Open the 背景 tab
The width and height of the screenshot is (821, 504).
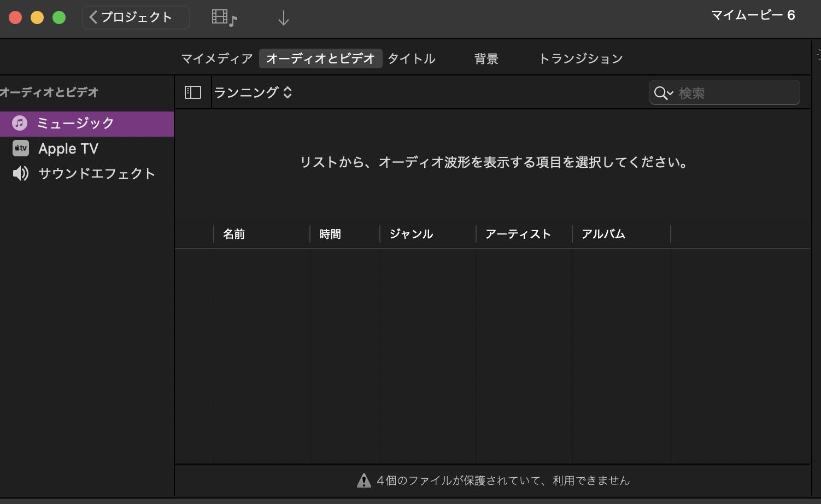[486, 58]
